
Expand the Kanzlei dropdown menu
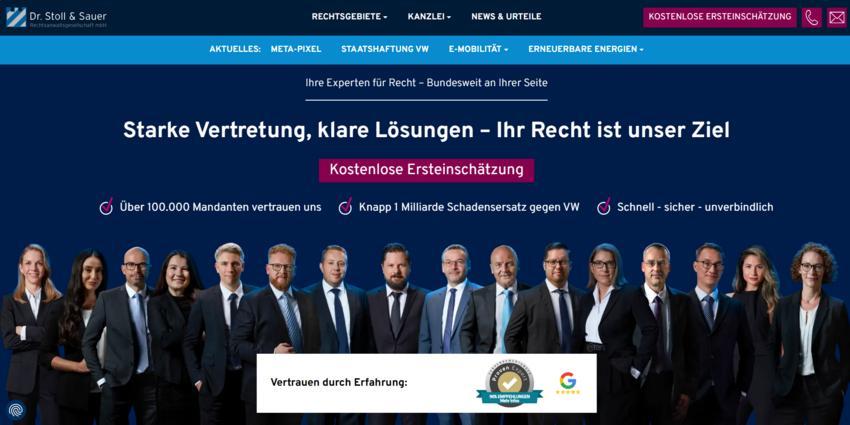pyautogui.click(x=429, y=17)
